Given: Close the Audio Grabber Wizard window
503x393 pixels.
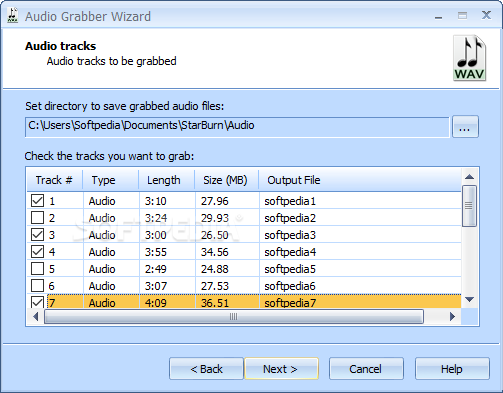Looking at the screenshot, I should (486, 15).
